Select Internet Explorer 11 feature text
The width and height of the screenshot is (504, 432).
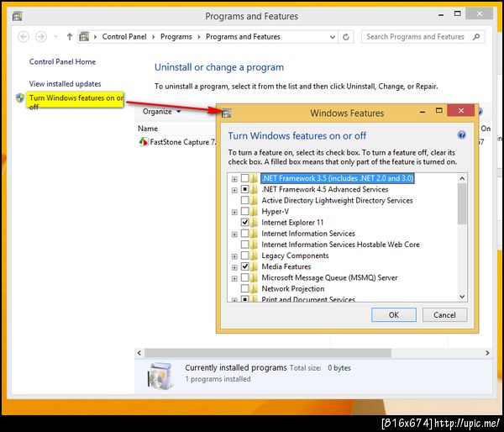(x=292, y=222)
